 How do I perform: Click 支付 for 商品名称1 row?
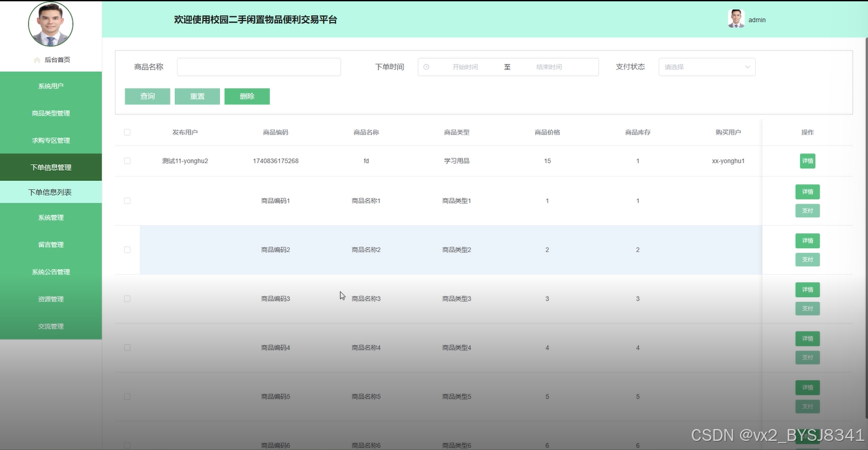[807, 211]
